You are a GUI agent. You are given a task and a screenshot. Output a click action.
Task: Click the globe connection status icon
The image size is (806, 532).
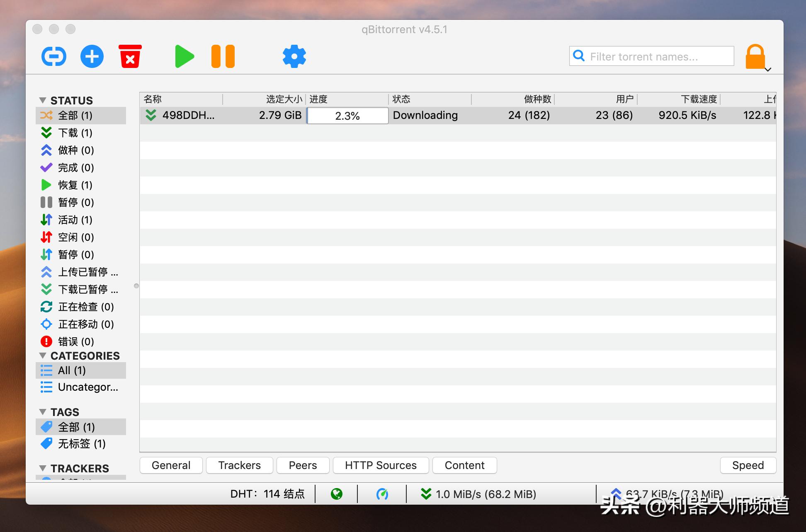[337, 494]
